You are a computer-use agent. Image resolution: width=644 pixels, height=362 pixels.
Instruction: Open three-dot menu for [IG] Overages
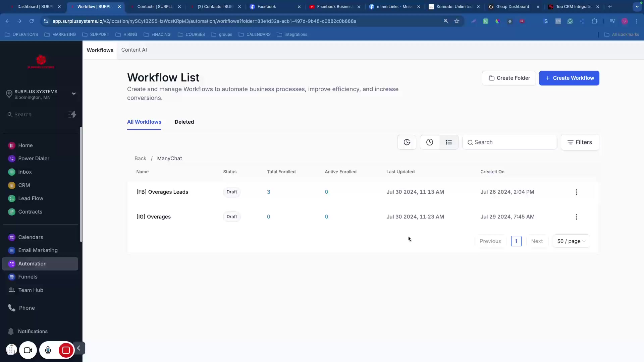click(x=576, y=217)
